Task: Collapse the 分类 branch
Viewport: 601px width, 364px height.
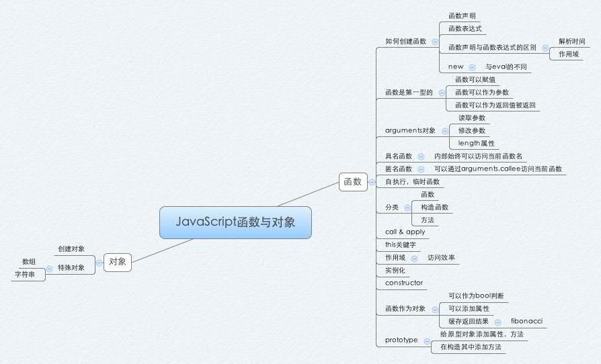Action: pyautogui.click(x=407, y=208)
